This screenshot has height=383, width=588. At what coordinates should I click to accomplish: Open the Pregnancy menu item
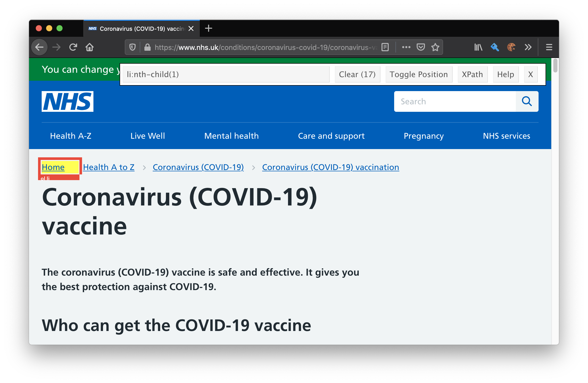[x=424, y=136]
